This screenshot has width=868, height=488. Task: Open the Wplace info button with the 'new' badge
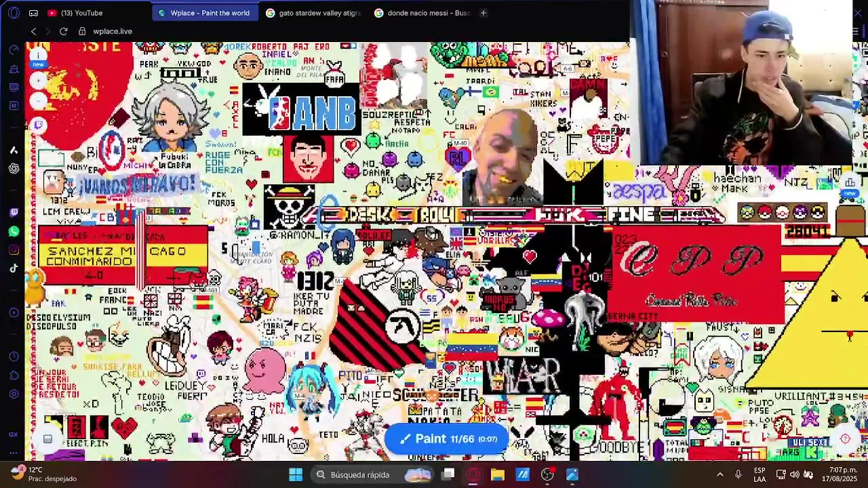(38, 57)
